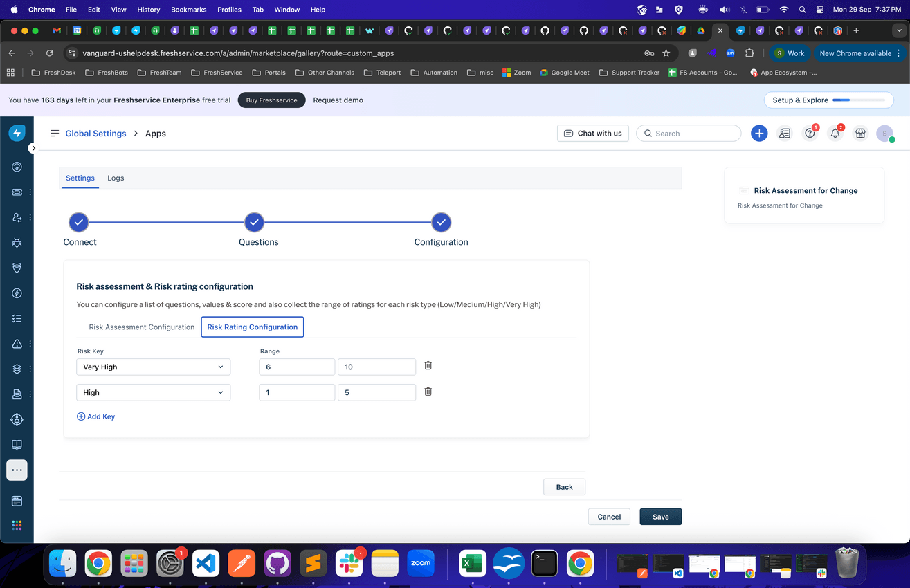
Task: Open the High risk key dropdown
Action: (152, 392)
